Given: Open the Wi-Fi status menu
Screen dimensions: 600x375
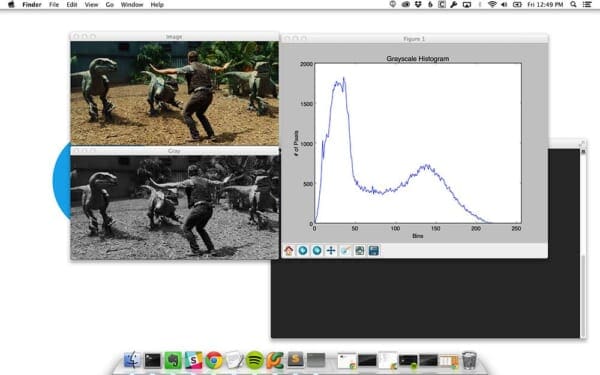Looking at the screenshot, I should tap(492, 5).
